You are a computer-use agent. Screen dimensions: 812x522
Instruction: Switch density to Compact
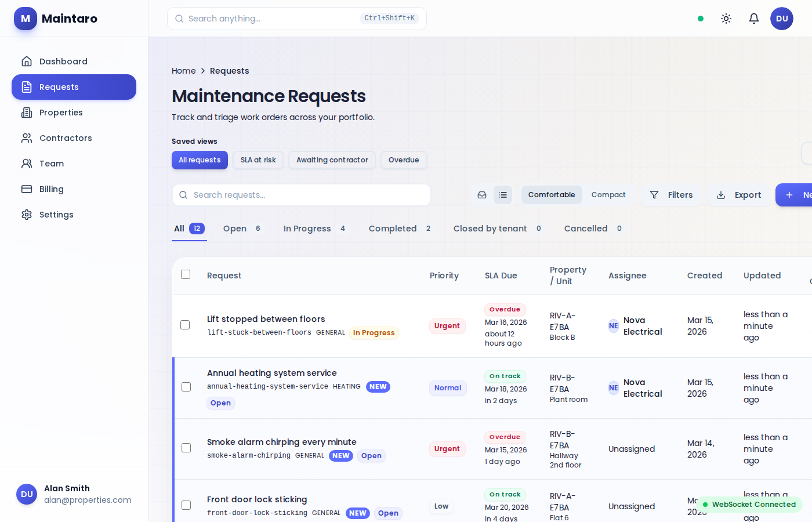point(608,195)
